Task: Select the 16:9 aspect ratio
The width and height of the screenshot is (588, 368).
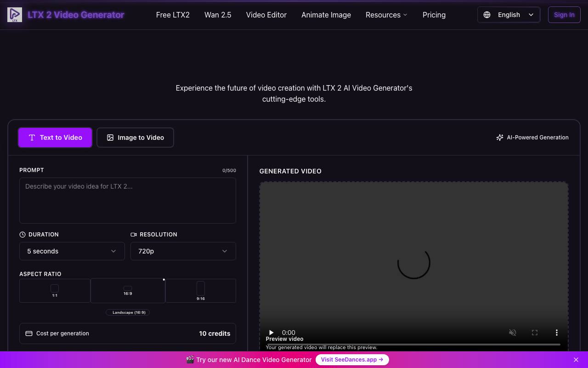Action: click(128, 291)
